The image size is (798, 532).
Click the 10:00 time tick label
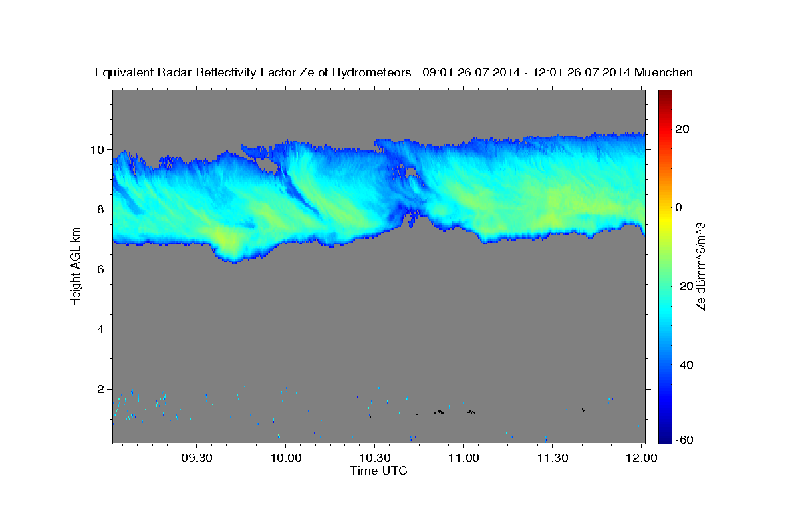pos(286,458)
